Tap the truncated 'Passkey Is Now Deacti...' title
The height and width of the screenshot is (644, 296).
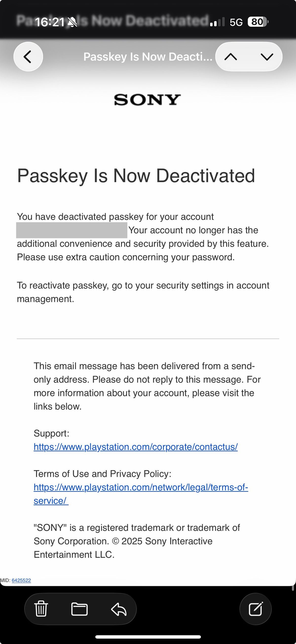pos(148,57)
